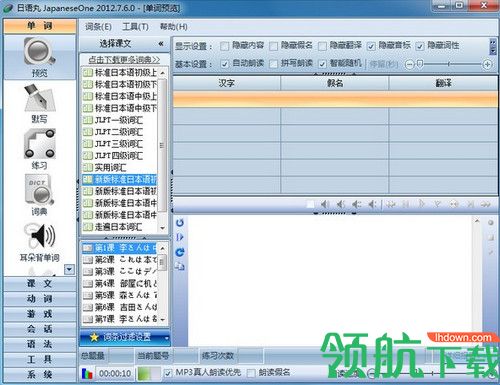Click the step-play icon beside text area

pyautogui.click(x=180, y=237)
